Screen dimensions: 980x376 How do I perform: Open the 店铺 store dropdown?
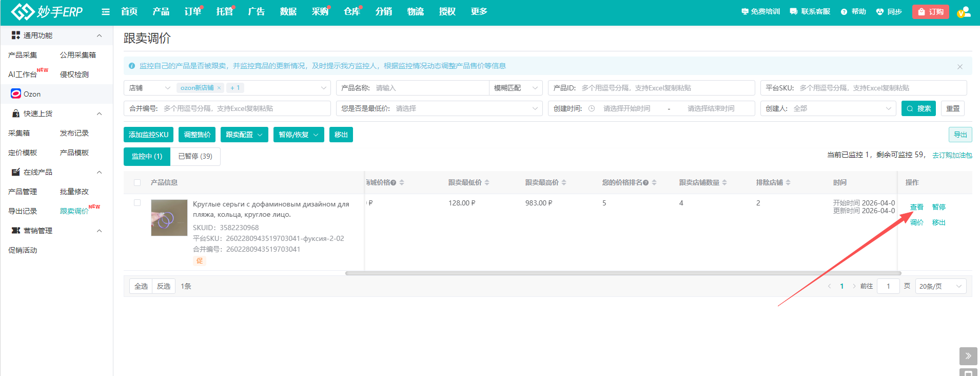click(x=149, y=88)
